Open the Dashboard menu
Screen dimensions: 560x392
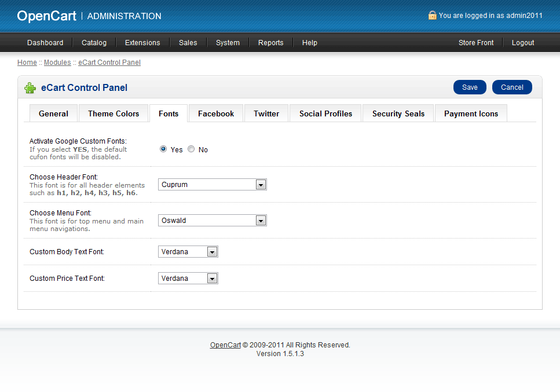click(x=45, y=43)
